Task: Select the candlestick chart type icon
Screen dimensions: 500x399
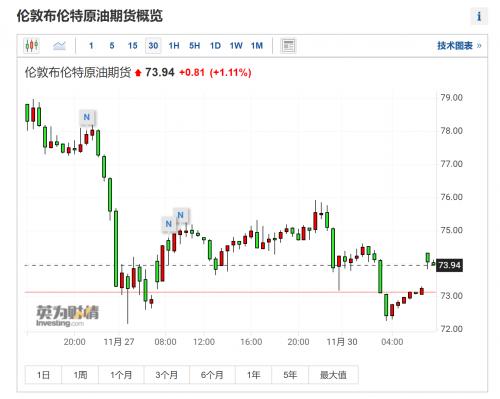Action: pos(32,45)
